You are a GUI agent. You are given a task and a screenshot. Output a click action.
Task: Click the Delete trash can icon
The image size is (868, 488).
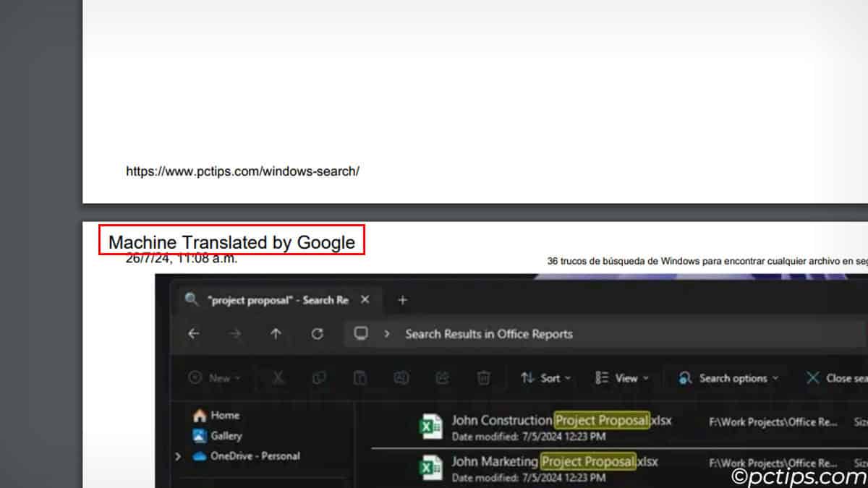[x=484, y=378]
